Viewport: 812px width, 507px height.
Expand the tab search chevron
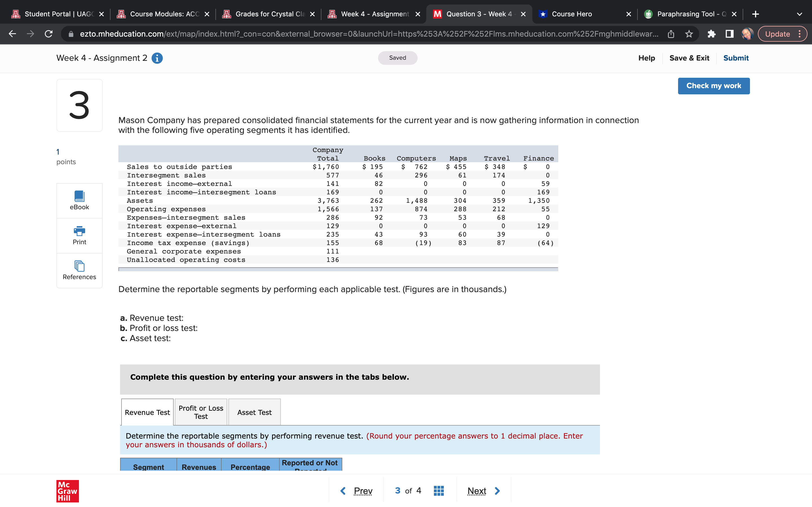[800, 14]
